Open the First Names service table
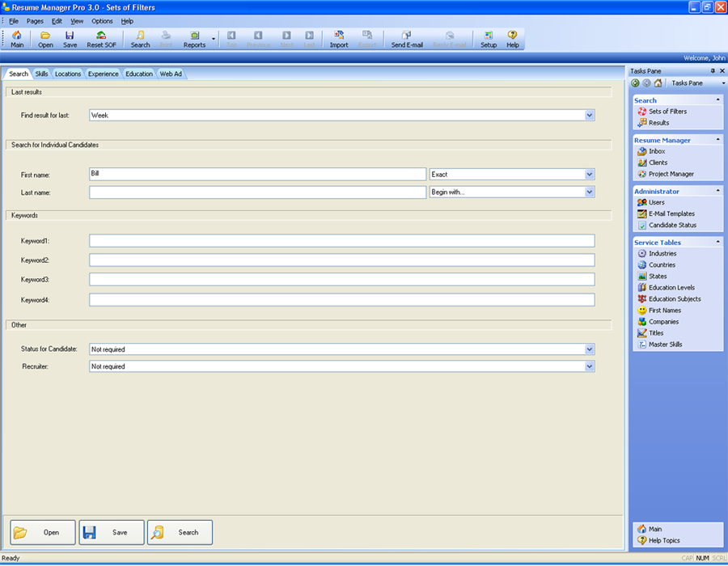This screenshot has height=566, width=728. (659, 310)
